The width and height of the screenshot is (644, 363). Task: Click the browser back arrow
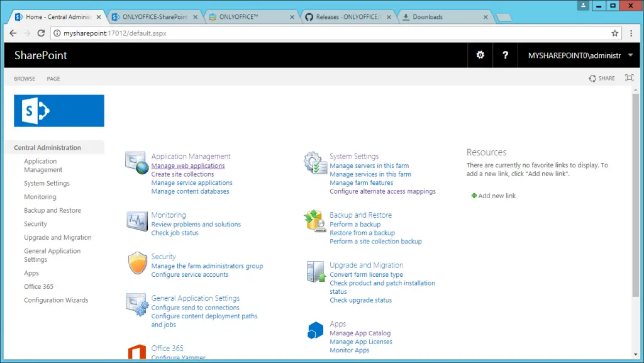13,33
